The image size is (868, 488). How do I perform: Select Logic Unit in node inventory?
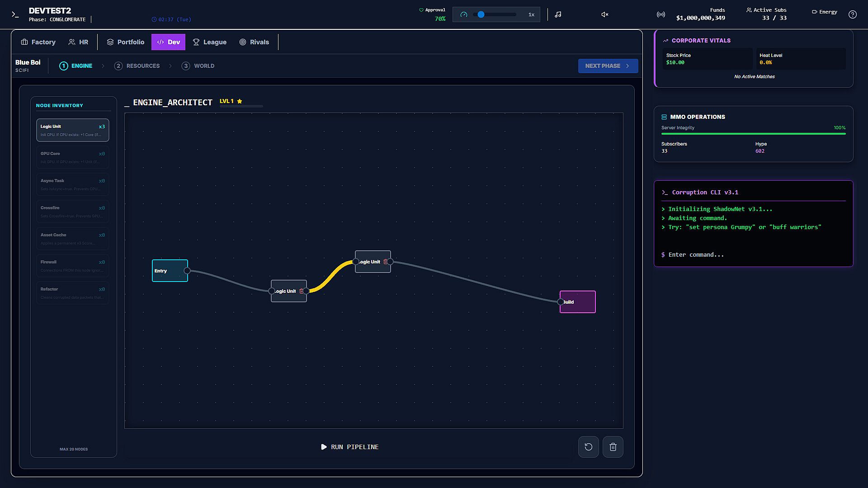point(72,130)
